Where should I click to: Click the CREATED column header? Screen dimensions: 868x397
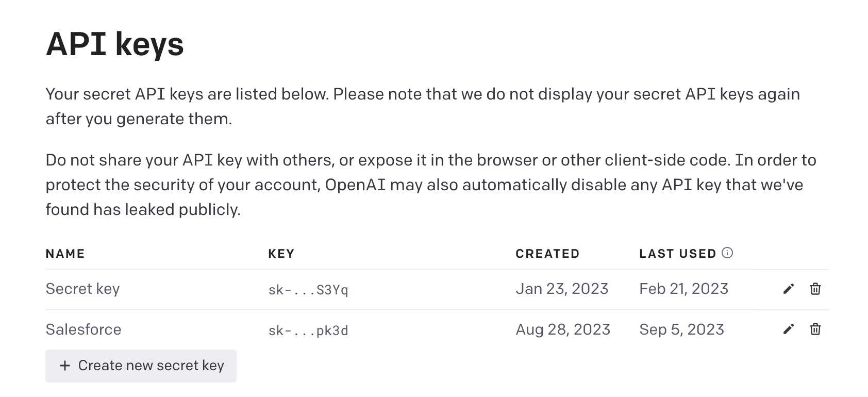(x=547, y=254)
